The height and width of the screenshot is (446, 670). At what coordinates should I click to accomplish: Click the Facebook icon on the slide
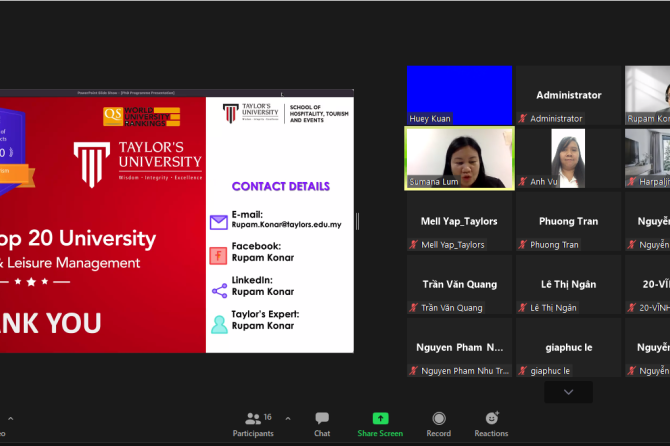pyautogui.click(x=219, y=256)
